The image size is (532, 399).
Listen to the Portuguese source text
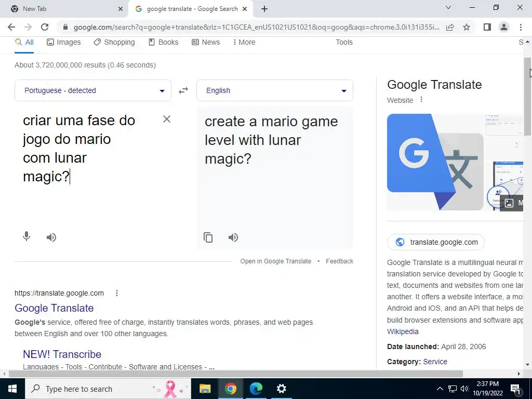pyautogui.click(x=51, y=237)
